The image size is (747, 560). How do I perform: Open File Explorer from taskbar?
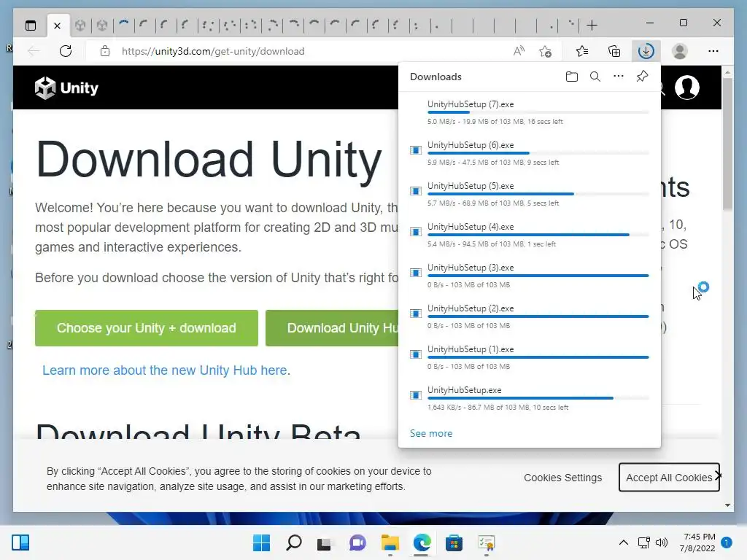click(x=390, y=542)
